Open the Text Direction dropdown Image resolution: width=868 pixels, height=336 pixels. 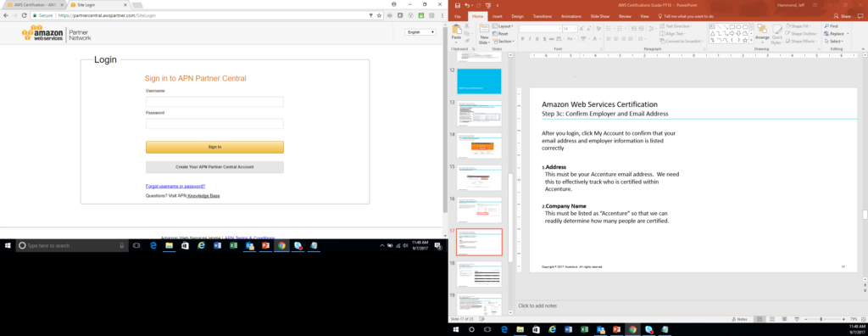click(x=676, y=26)
